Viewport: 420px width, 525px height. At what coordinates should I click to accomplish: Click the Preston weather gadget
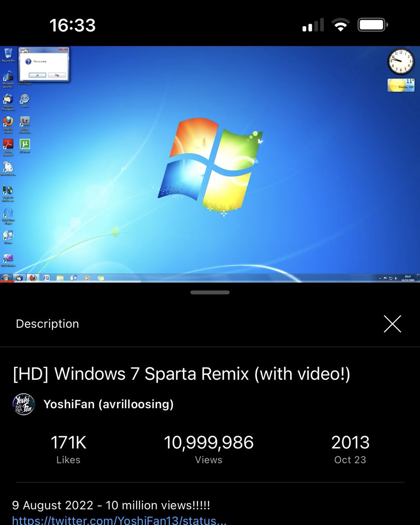coord(401,85)
